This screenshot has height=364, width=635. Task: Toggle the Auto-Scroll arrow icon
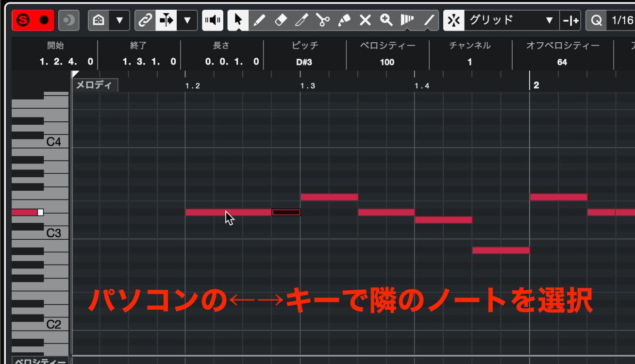point(166,20)
